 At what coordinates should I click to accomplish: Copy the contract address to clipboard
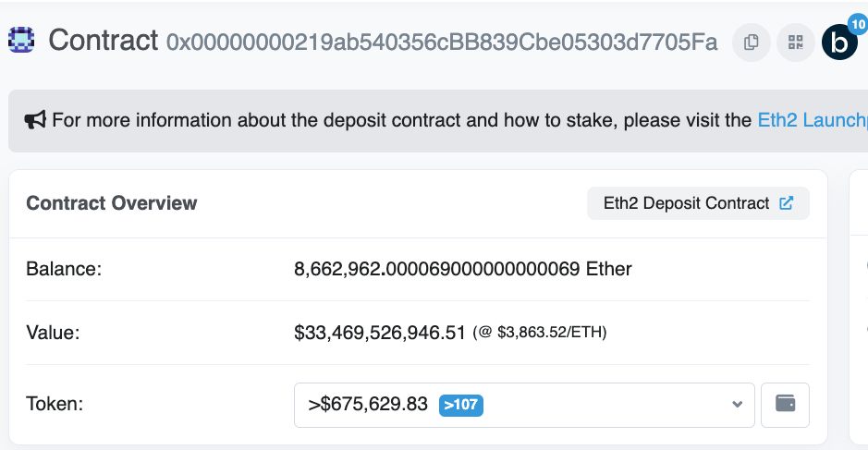752,43
